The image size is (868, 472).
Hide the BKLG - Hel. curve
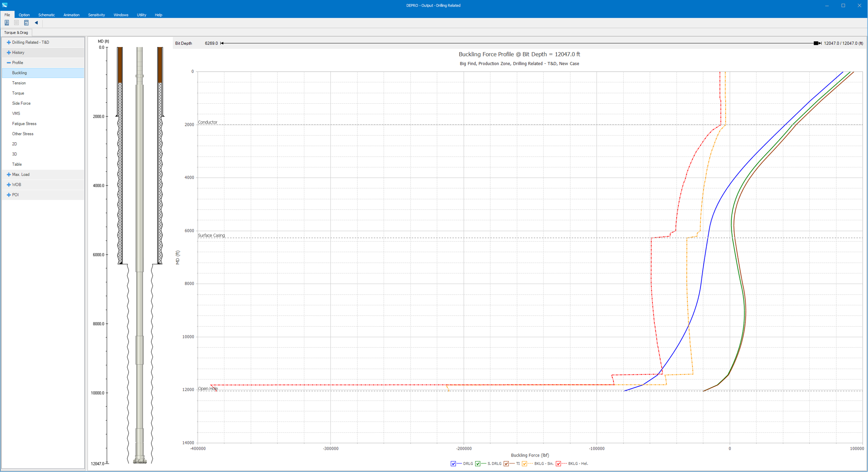tap(559, 464)
